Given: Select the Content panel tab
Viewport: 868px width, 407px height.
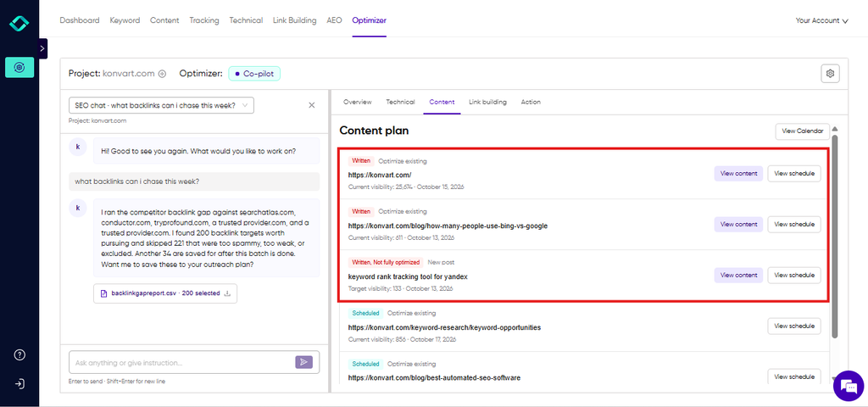Looking at the screenshot, I should [442, 102].
